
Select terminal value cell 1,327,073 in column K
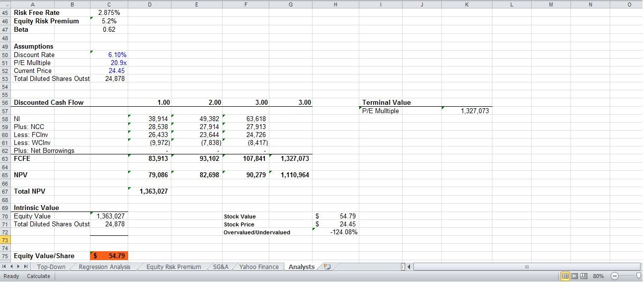(467, 111)
